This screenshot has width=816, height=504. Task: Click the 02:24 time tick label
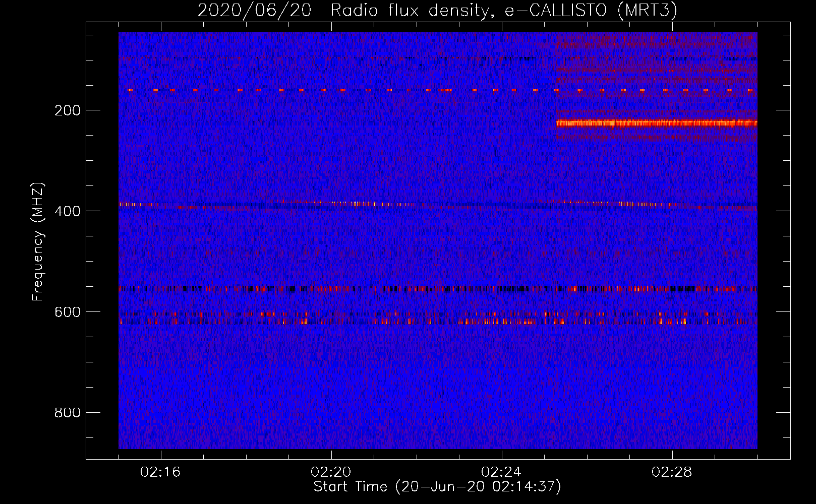pyautogui.click(x=501, y=472)
